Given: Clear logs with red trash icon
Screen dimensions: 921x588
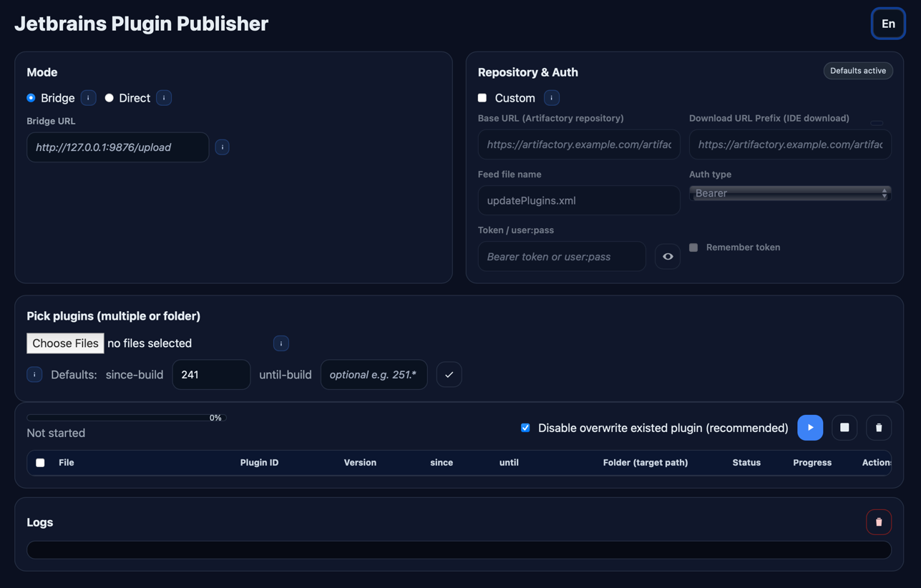Looking at the screenshot, I should 879,522.
